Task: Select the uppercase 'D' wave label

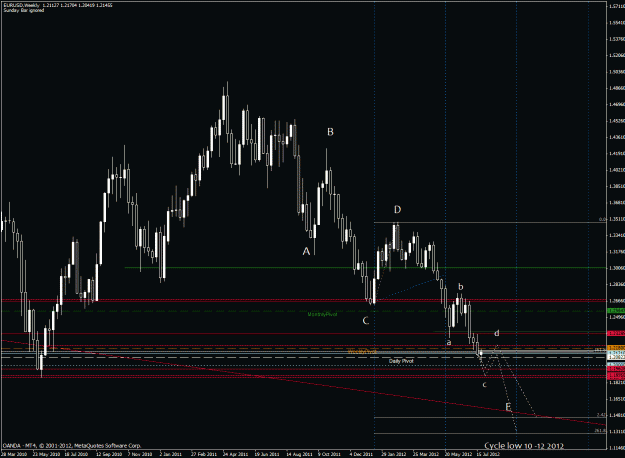Action: pos(397,209)
